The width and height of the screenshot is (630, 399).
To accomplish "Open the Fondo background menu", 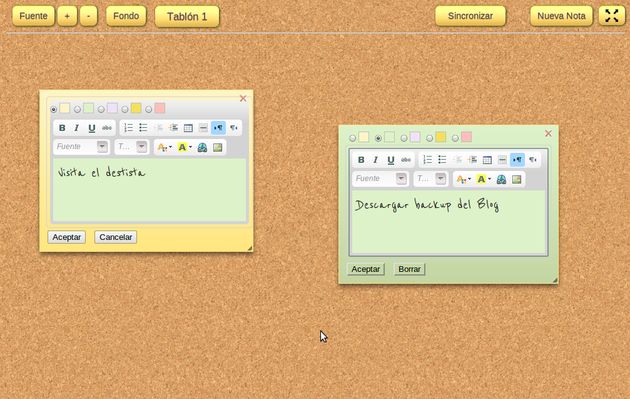I will pos(126,16).
